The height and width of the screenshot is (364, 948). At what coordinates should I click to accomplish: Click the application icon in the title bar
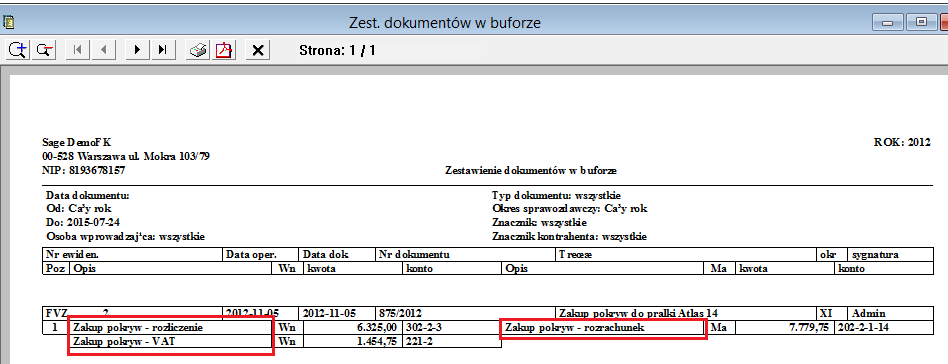coord(8,22)
